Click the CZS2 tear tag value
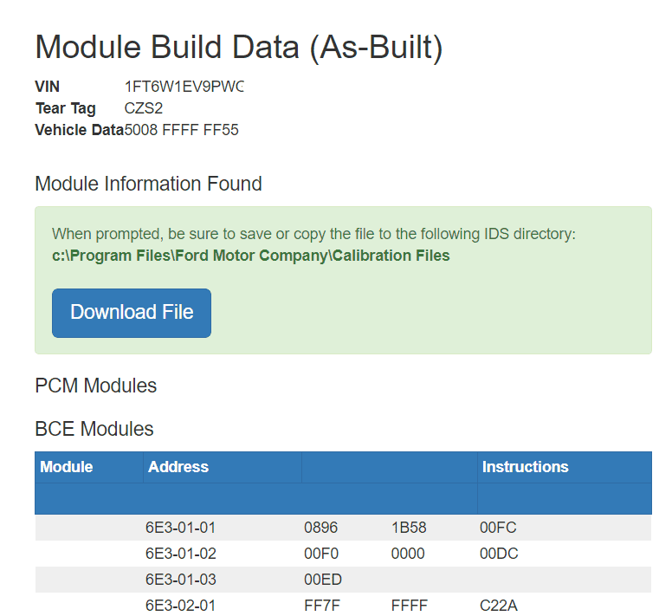 pyautogui.click(x=144, y=108)
